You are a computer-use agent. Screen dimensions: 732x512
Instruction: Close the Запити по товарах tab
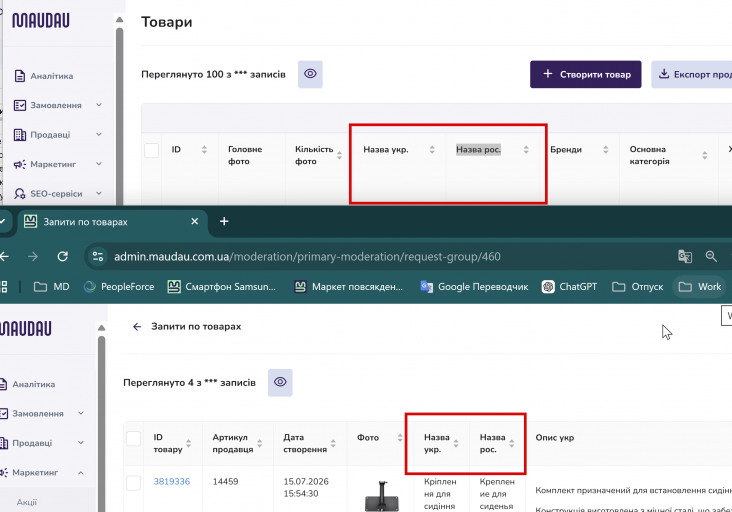[195, 221]
